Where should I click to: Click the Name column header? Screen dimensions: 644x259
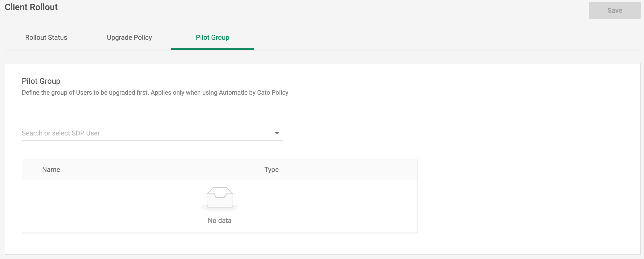[x=51, y=169]
